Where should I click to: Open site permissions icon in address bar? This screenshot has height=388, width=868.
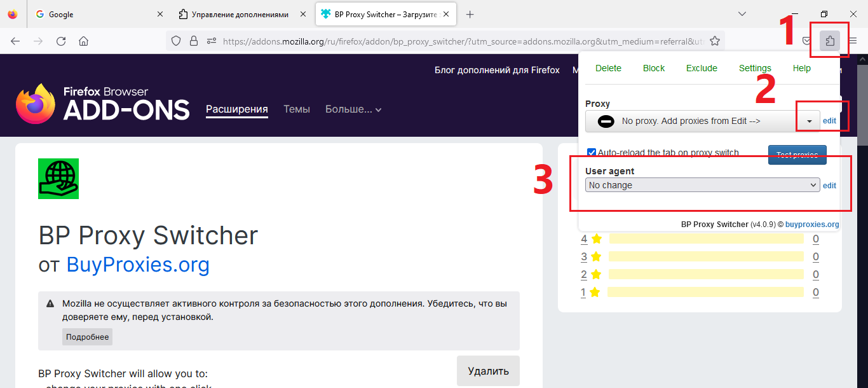coord(212,41)
